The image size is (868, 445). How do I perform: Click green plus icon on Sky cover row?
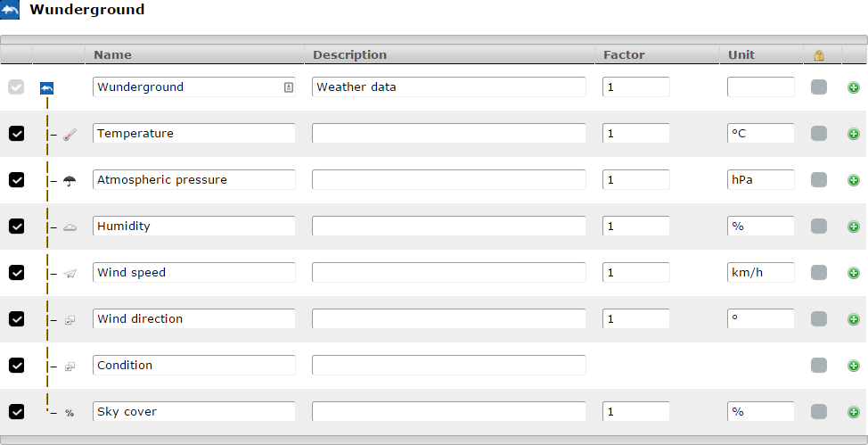click(x=854, y=412)
